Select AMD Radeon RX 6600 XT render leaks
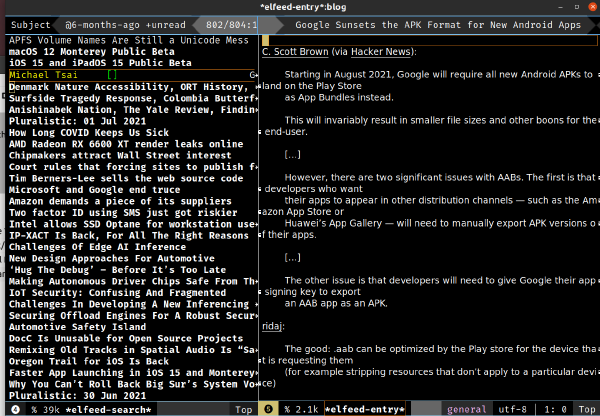The height and width of the screenshot is (416, 600). [126, 144]
